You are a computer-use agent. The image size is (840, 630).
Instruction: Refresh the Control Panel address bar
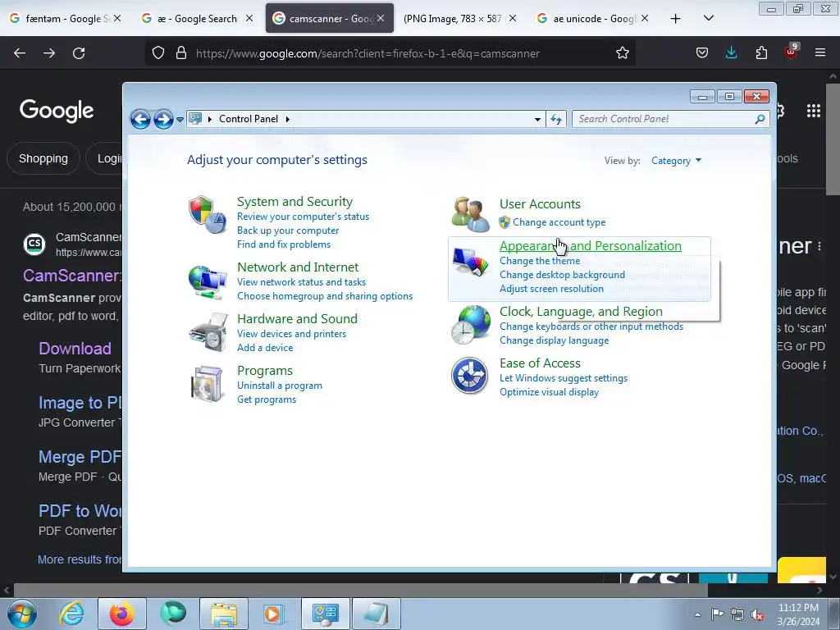pyautogui.click(x=556, y=120)
